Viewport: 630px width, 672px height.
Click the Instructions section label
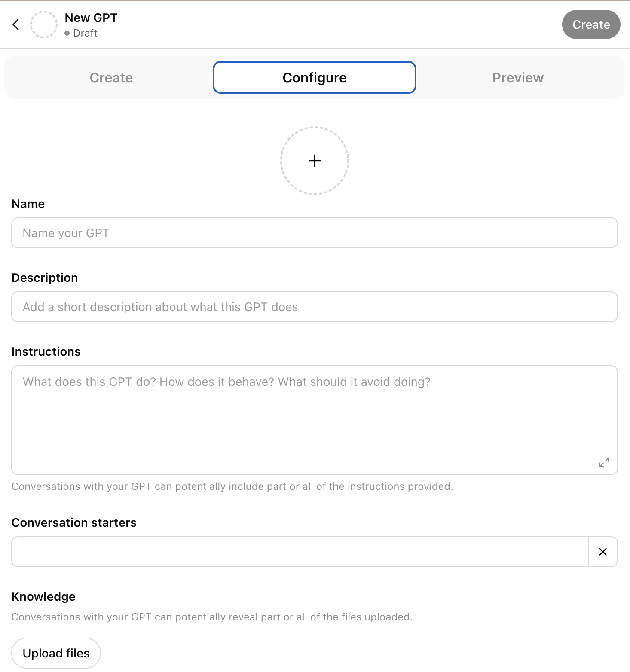(x=46, y=351)
